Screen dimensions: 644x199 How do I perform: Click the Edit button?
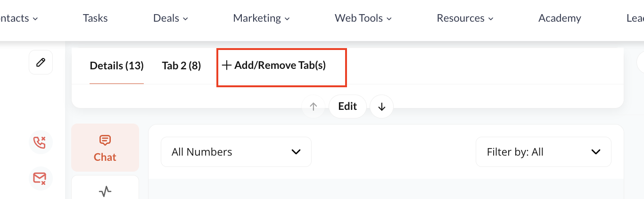pyautogui.click(x=347, y=107)
